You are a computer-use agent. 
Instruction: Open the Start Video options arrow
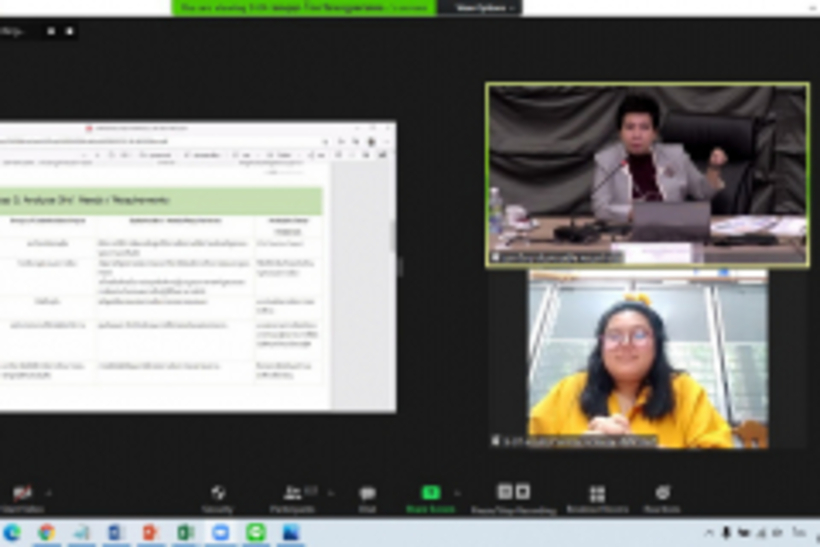point(49,493)
